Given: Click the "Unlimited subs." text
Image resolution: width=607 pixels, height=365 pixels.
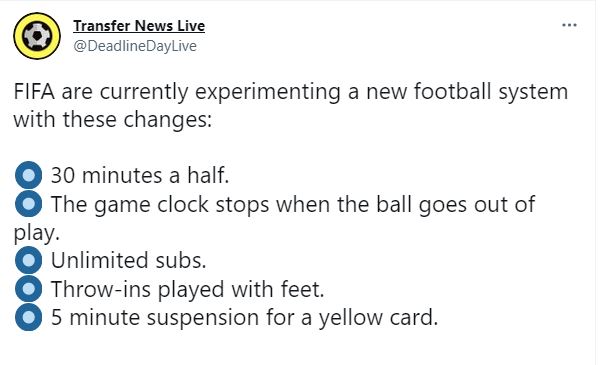Looking at the screenshot, I should click(129, 260).
